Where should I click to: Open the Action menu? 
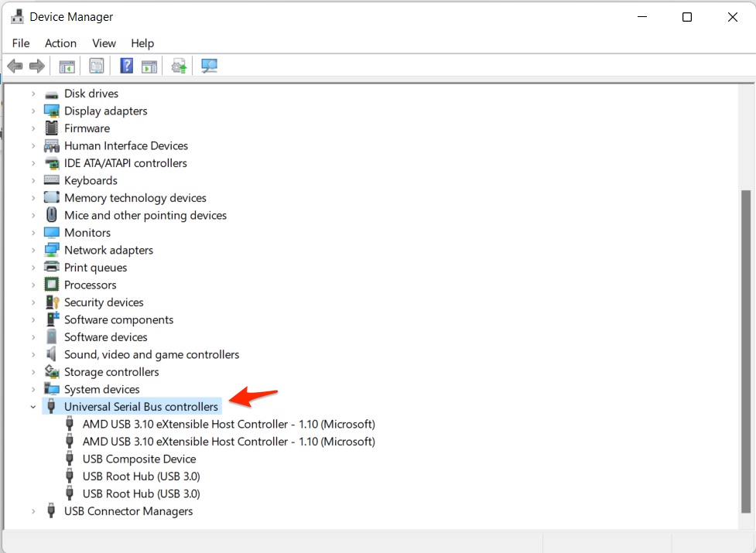point(60,43)
